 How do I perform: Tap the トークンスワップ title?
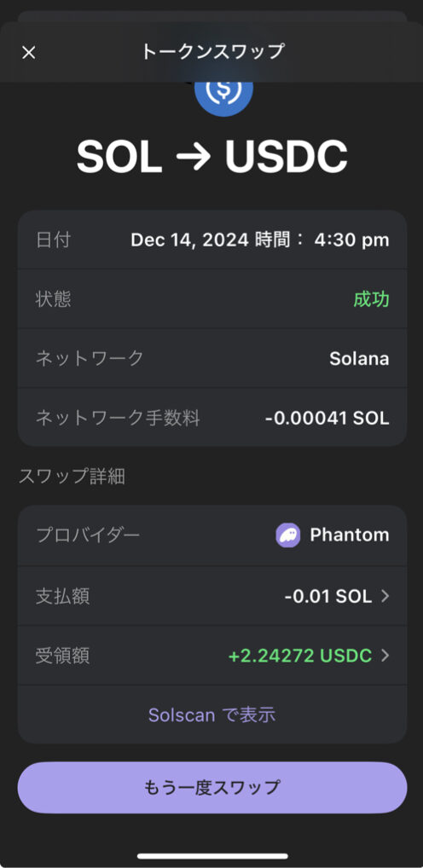[x=212, y=51]
